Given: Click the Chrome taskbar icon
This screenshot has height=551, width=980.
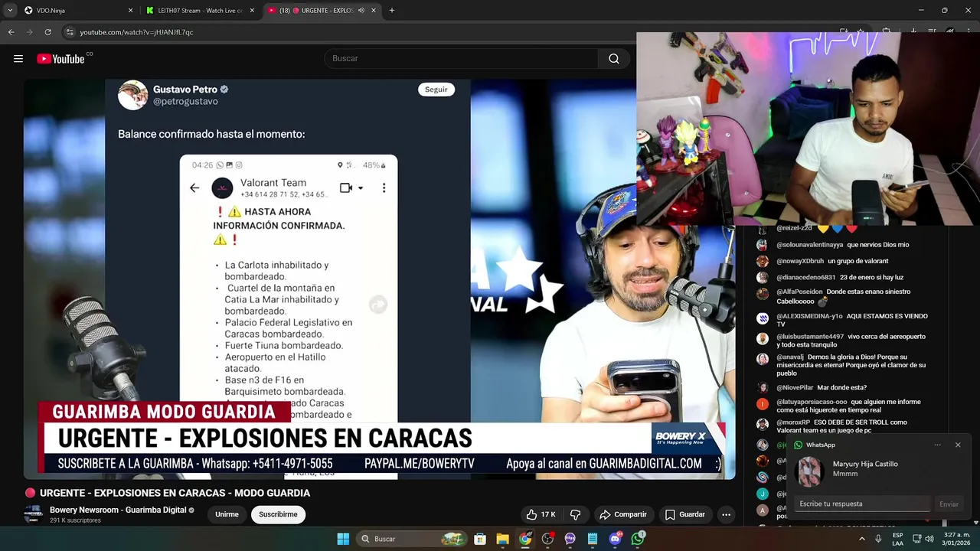Looking at the screenshot, I should tap(525, 539).
